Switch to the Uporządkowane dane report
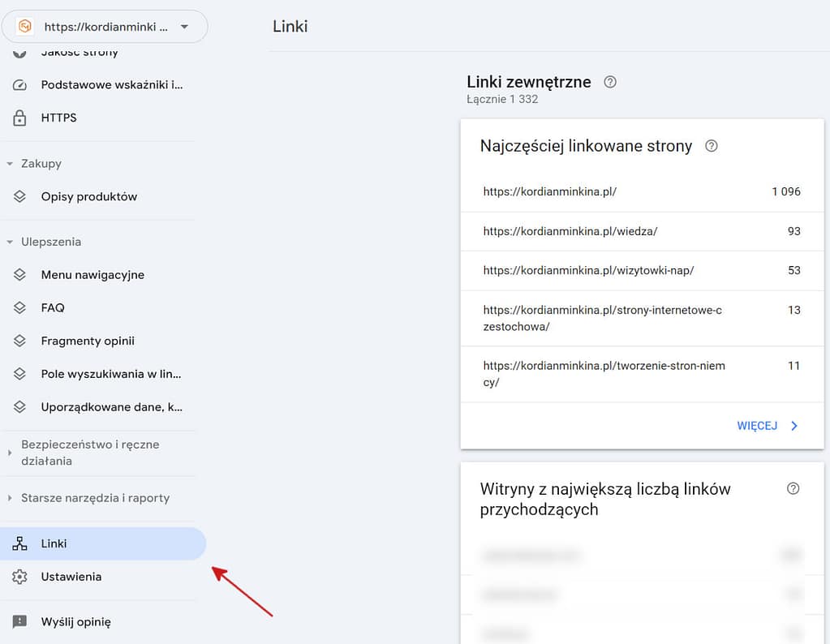This screenshot has width=830, height=644. pyautogui.click(x=19, y=406)
